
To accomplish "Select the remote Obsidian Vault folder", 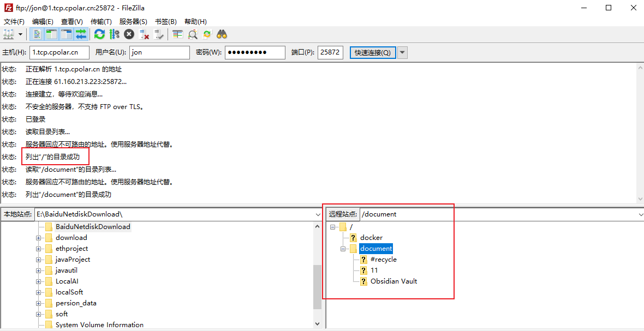I will tap(394, 281).
